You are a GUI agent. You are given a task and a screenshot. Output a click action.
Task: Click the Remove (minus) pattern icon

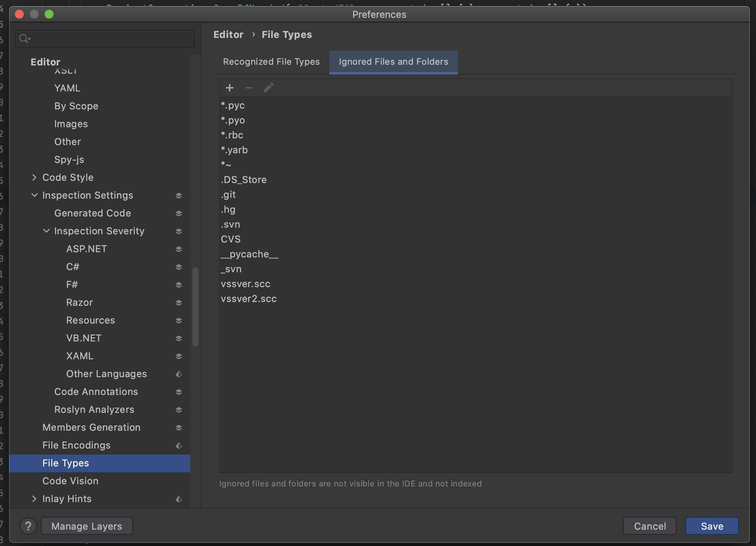click(x=249, y=88)
